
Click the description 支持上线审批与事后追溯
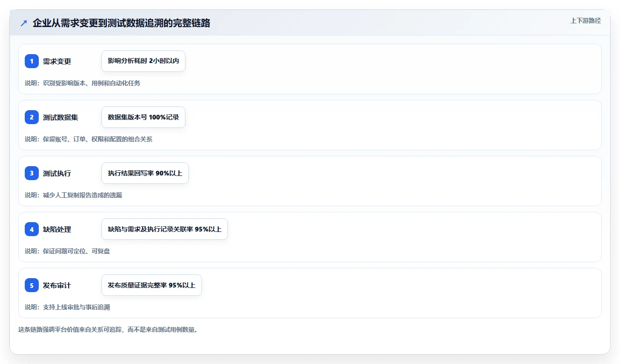[76, 307]
